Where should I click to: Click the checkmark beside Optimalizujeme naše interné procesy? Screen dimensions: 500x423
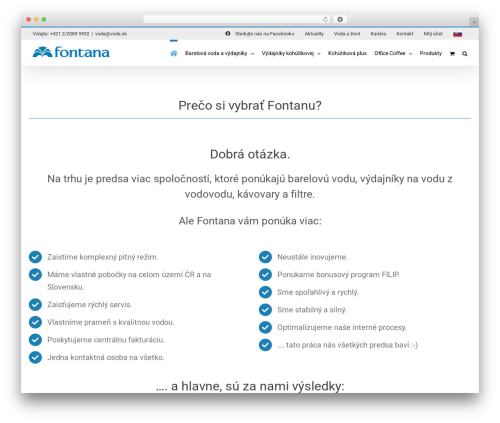pos(265,327)
